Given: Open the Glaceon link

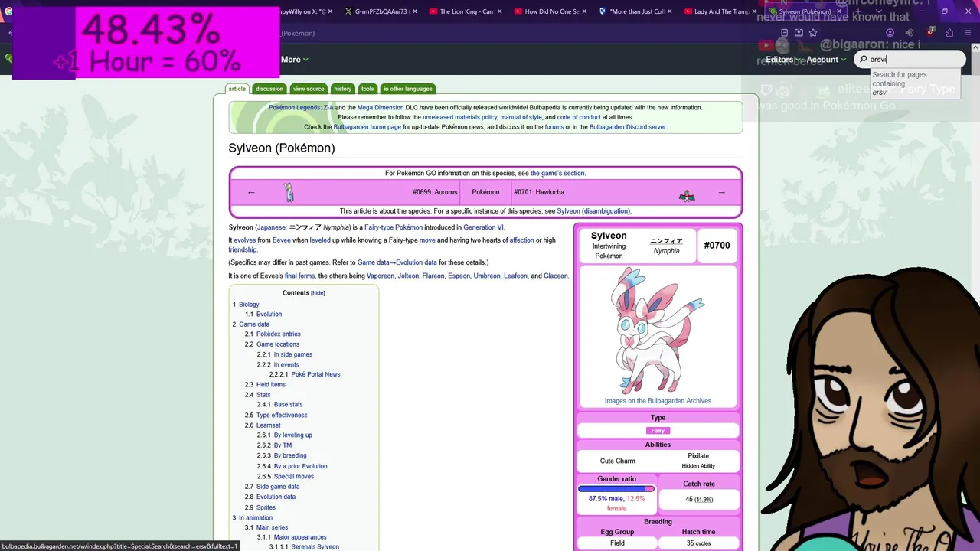Looking at the screenshot, I should point(556,275).
